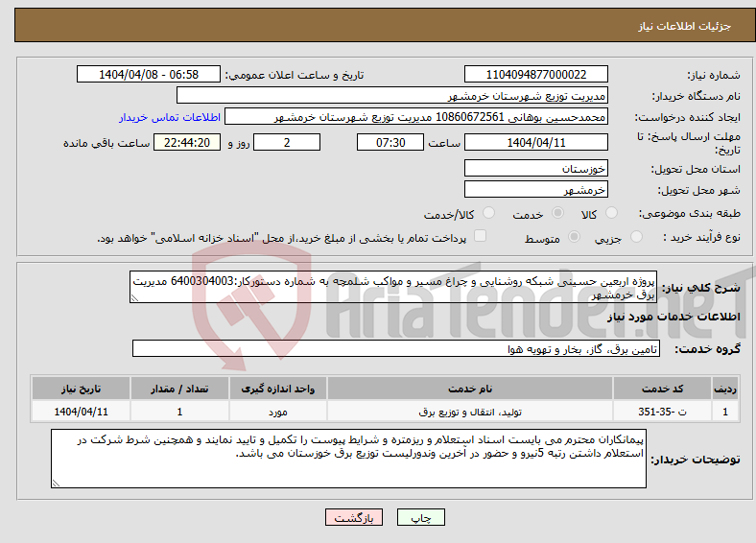
Task: Click the table date cell 1404/04/11
Action: [x=81, y=412]
